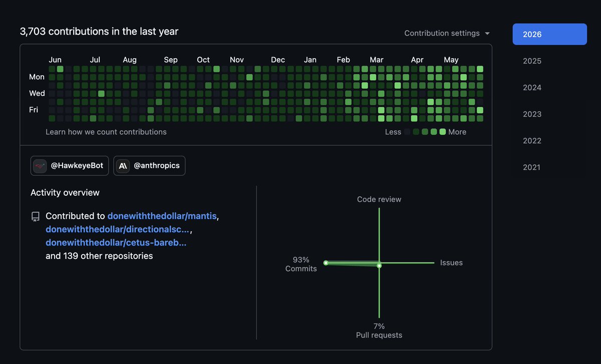Click the Code review axis label
Viewport: 601px width, 364px height.
click(379, 199)
